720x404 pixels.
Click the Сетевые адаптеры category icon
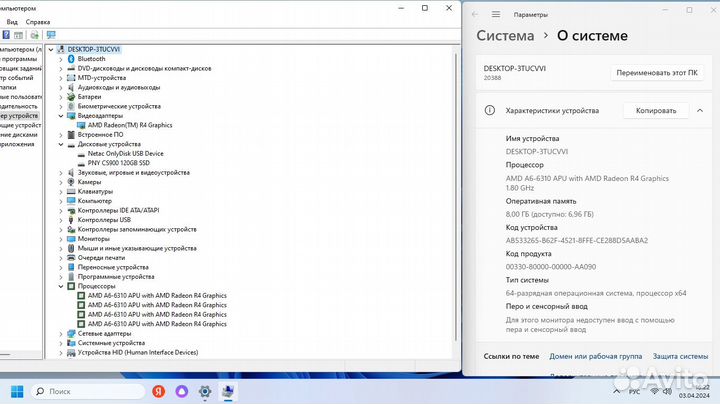tap(71, 333)
